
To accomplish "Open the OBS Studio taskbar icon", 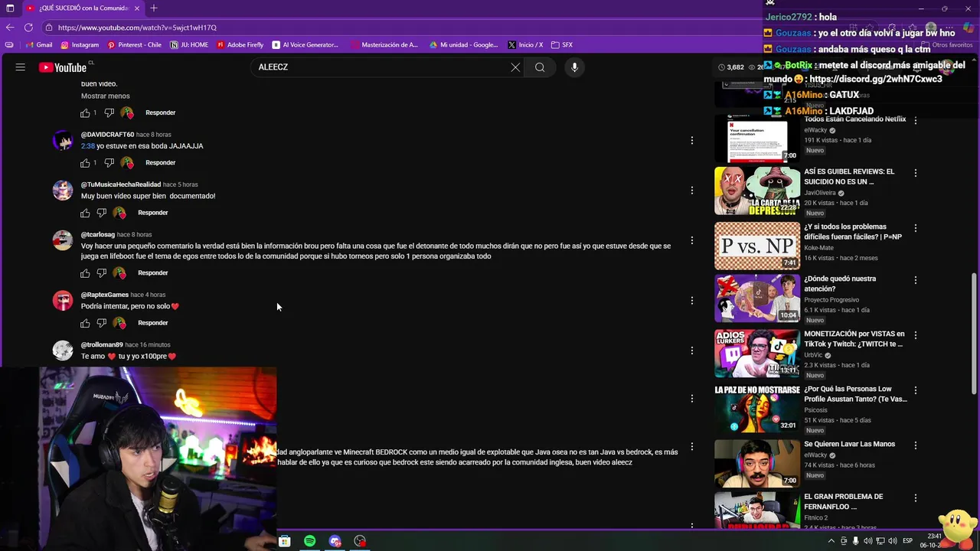I will [360, 541].
